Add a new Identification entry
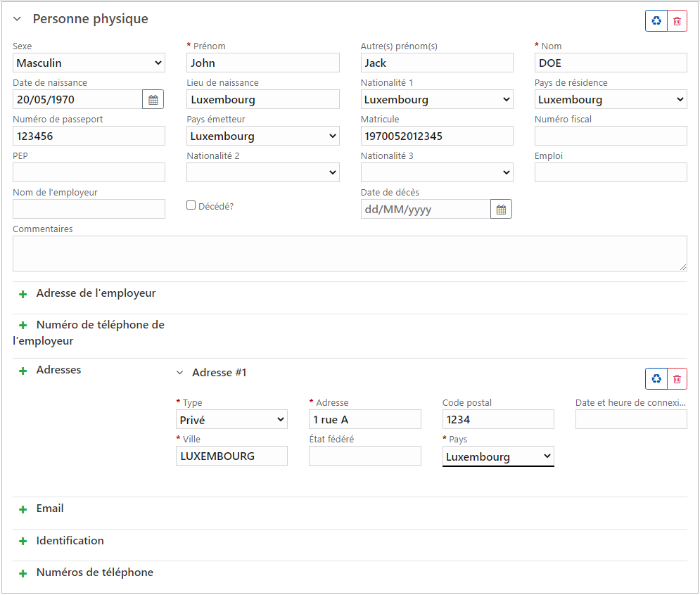 tap(23, 542)
